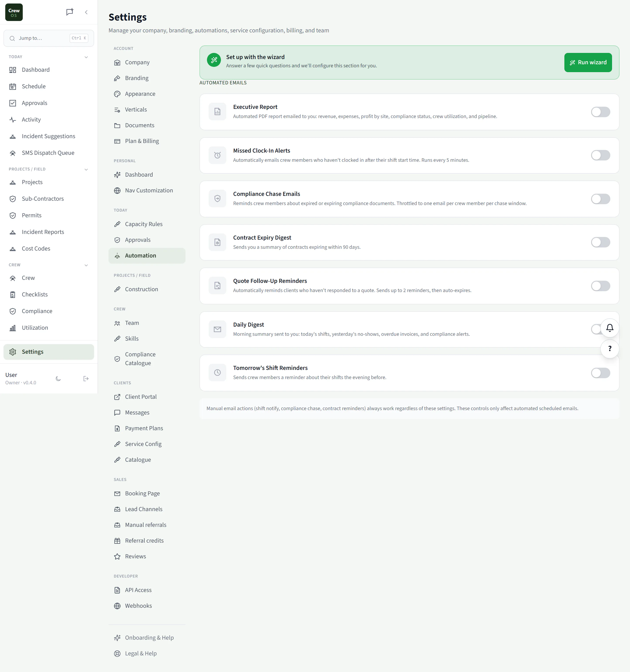Open Onboarding & Help link
The height and width of the screenshot is (672, 630).
coord(147,637)
